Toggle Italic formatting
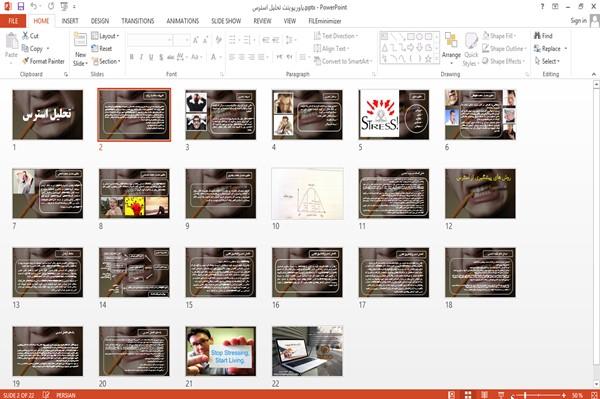 tap(141, 57)
